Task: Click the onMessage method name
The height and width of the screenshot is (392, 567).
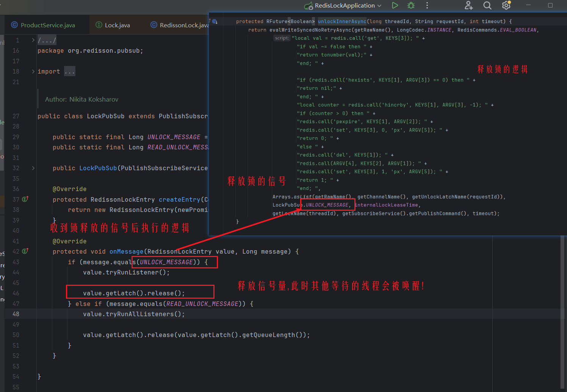Action: click(x=126, y=251)
